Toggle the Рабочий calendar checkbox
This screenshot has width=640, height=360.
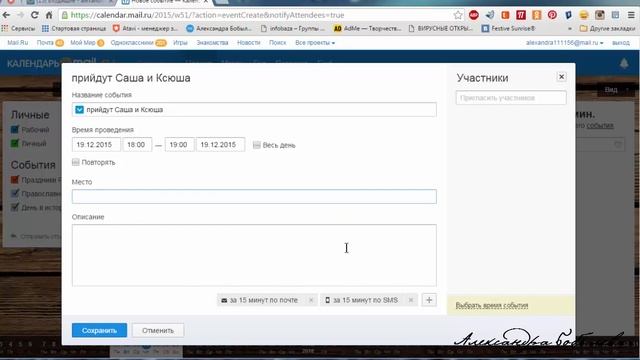15,129
